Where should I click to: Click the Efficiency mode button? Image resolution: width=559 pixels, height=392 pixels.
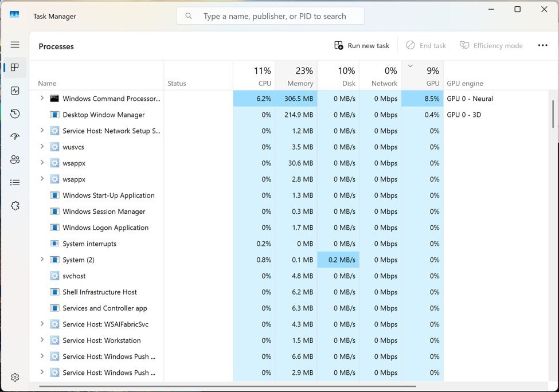click(x=491, y=46)
